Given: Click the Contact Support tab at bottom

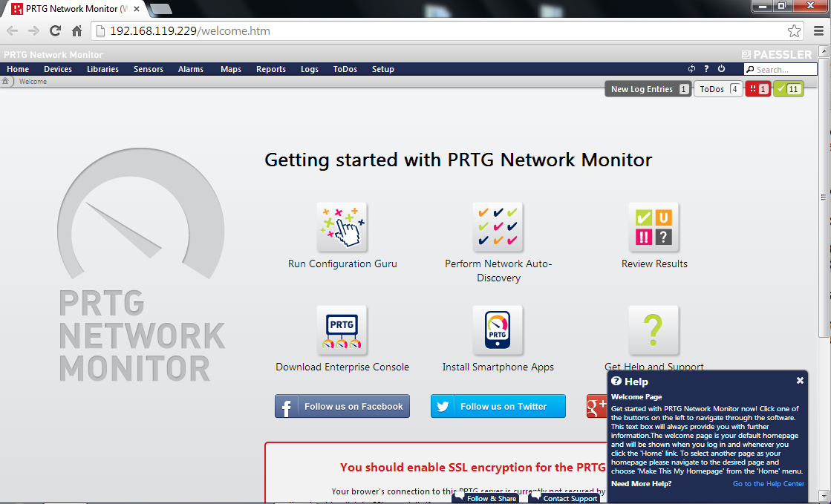Looking at the screenshot, I should [564, 497].
